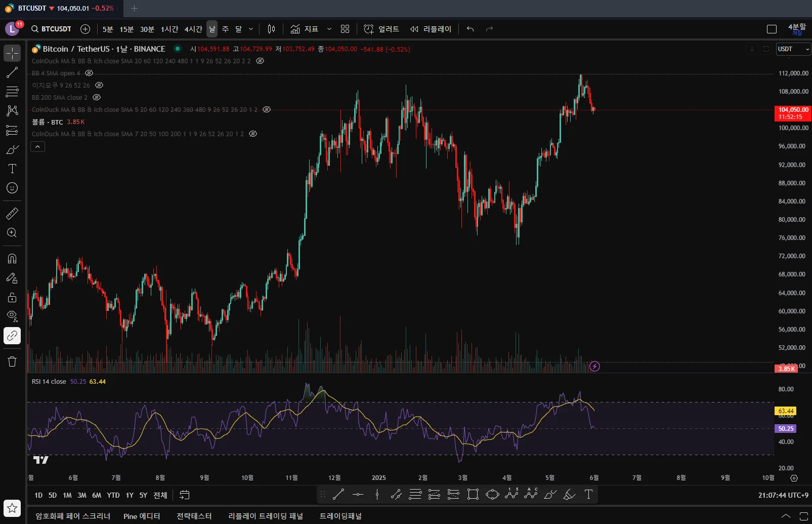Collapse the bottom panel chevron
812x524 pixels.
(786, 516)
